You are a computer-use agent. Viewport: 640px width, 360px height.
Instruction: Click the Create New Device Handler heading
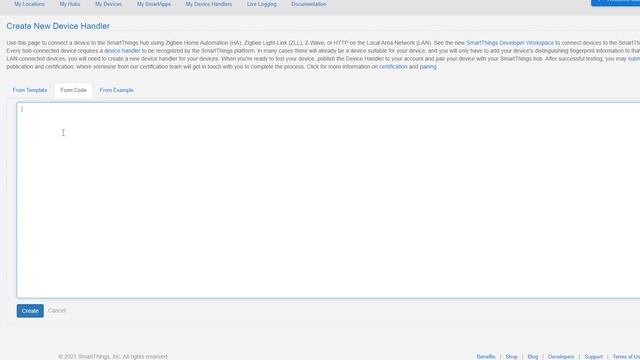(58, 26)
